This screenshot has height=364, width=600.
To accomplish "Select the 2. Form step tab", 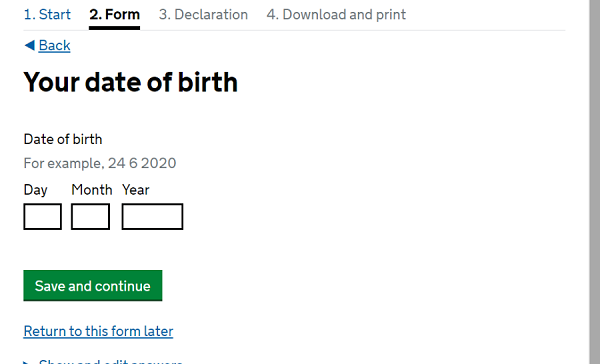I will click(x=114, y=15).
